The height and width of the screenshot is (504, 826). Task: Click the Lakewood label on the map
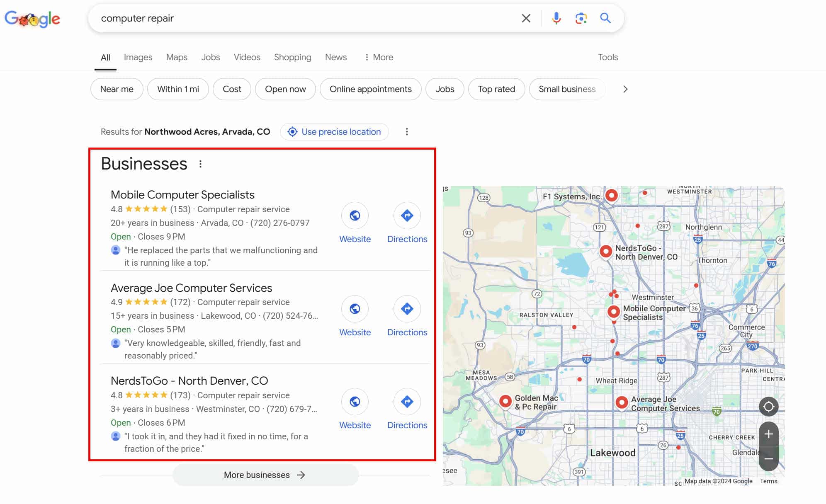click(x=612, y=453)
